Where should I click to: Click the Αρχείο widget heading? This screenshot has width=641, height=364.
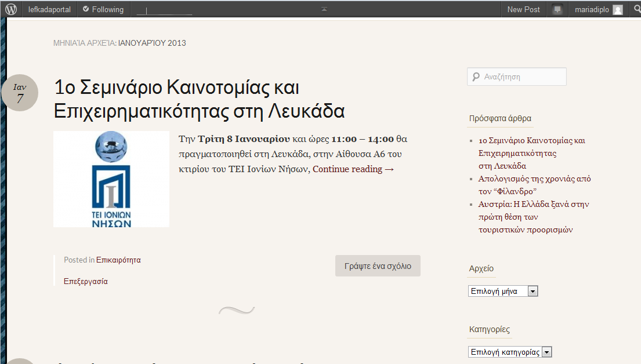481,268
